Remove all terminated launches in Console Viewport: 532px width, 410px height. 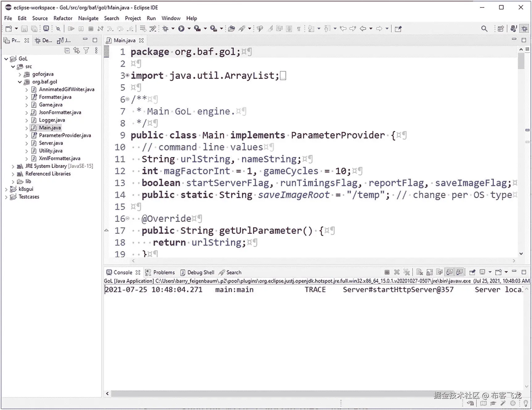pos(407,272)
